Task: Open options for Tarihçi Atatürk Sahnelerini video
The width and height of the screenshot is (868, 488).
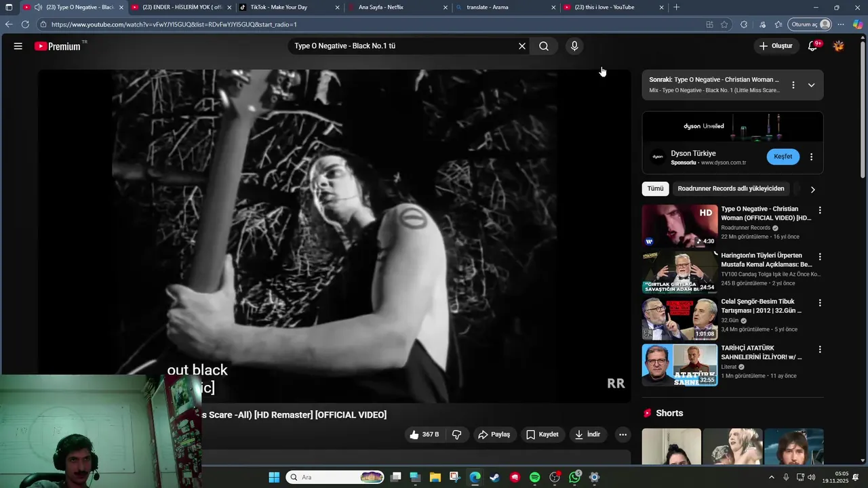Action: click(x=820, y=350)
